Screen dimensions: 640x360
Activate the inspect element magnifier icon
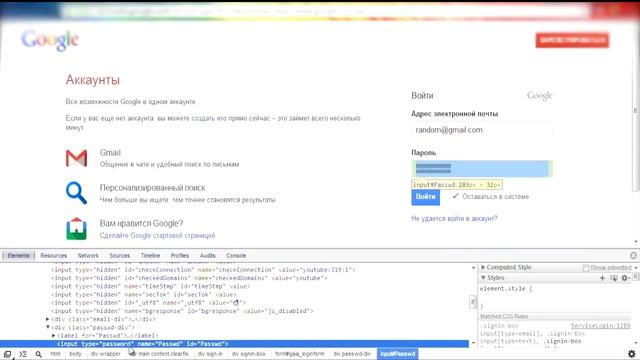[38, 354]
